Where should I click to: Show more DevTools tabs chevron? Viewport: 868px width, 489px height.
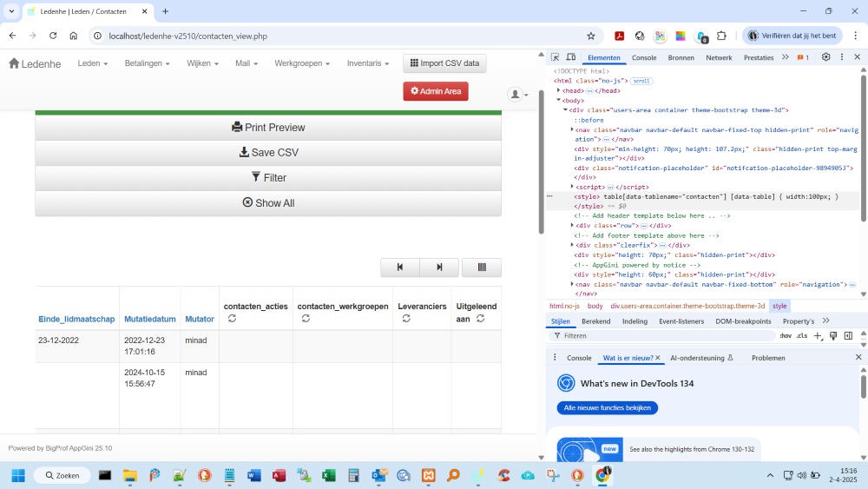tap(785, 57)
